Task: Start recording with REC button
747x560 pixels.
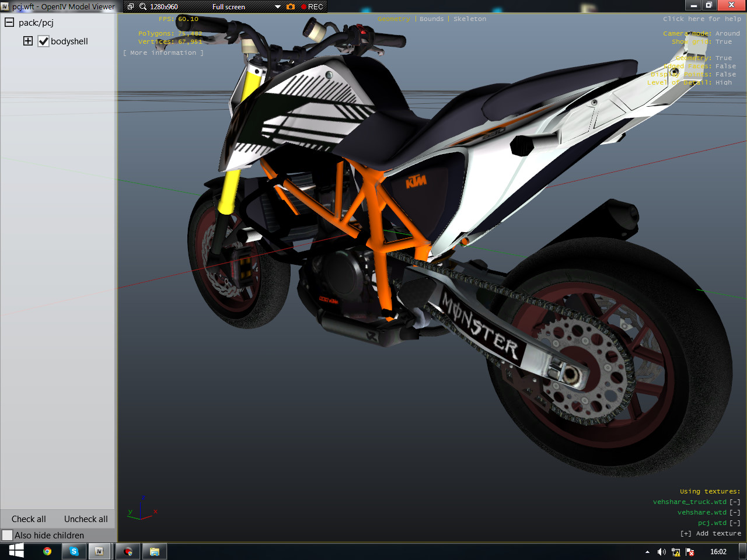Action: 312,6
